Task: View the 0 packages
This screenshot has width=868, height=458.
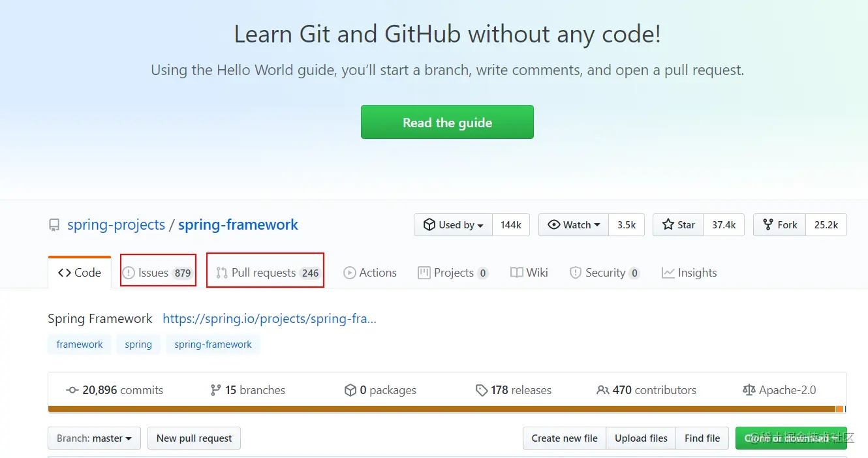Action: click(x=380, y=390)
